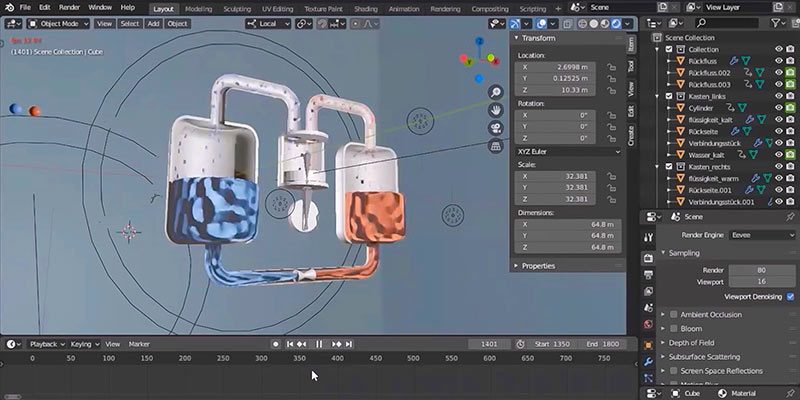Toggle camera view with camera gizmo
Screen dimensions: 800x400
pos(495,128)
